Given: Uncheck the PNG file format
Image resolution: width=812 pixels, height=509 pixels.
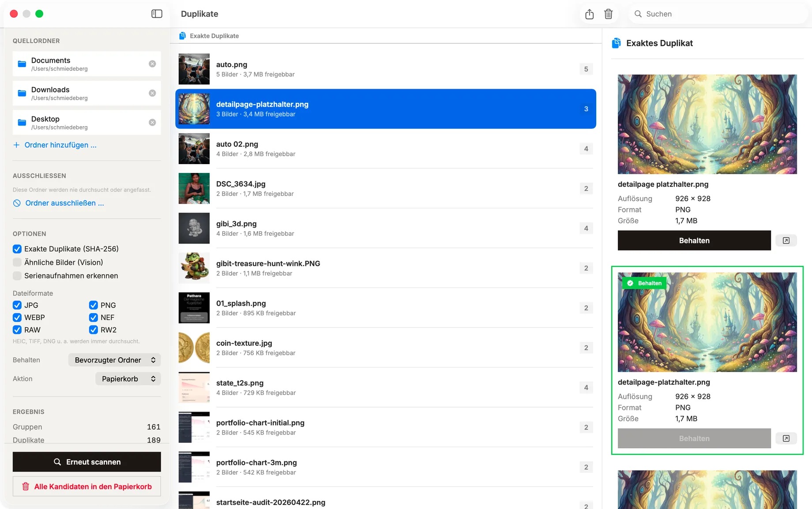Looking at the screenshot, I should click(x=94, y=305).
